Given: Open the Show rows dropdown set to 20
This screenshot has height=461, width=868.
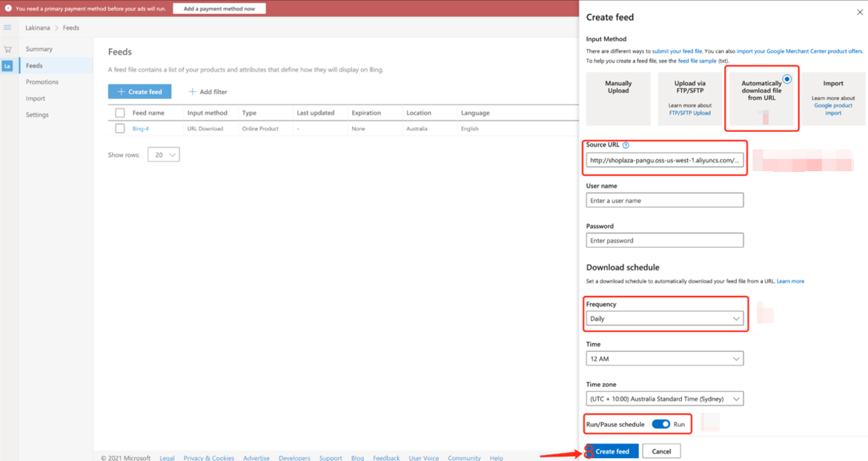Looking at the screenshot, I should 163,155.
